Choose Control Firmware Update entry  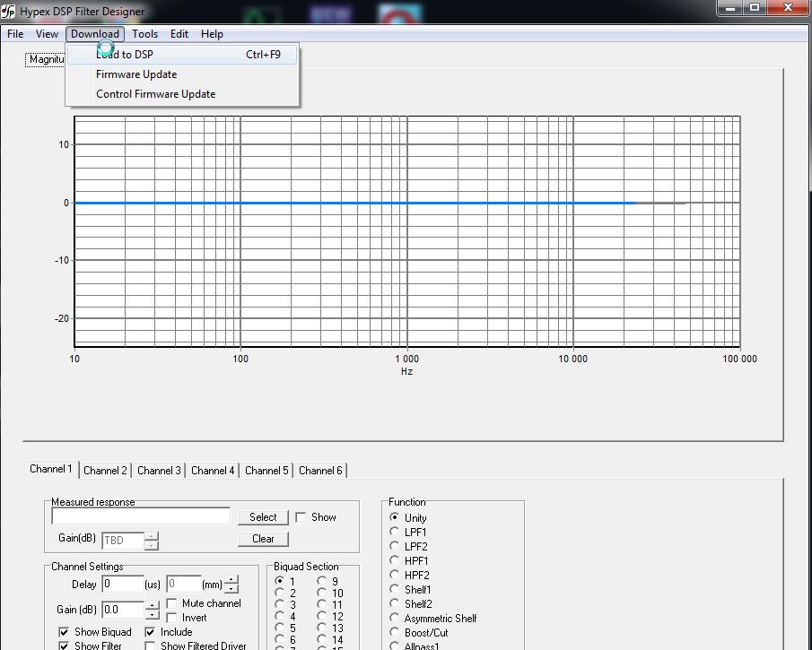point(182,94)
